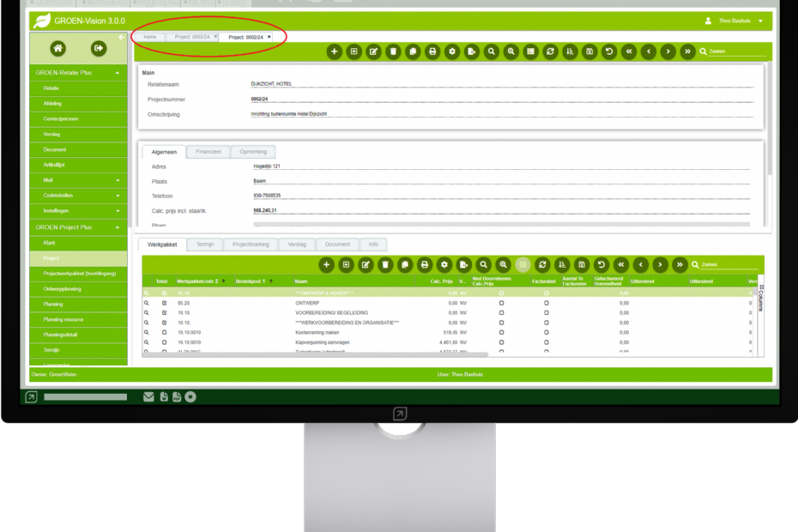
Task: Jump to last record in the top toolbar
Action: 687,51
